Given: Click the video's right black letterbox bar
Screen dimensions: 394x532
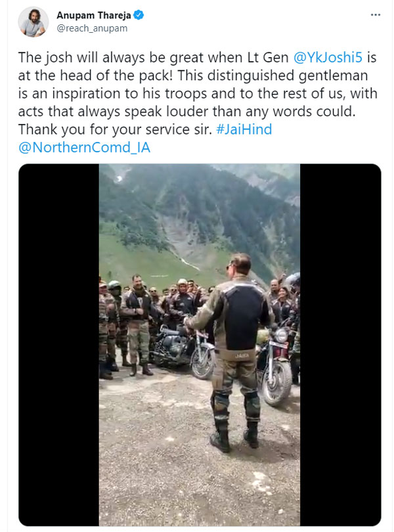Looking at the screenshot, I should [x=340, y=345].
